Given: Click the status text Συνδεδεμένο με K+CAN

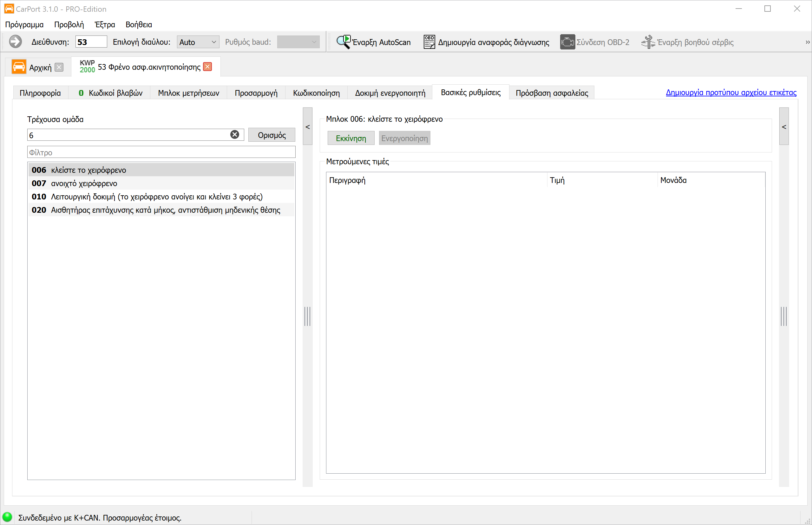Looking at the screenshot, I should point(100,517).
